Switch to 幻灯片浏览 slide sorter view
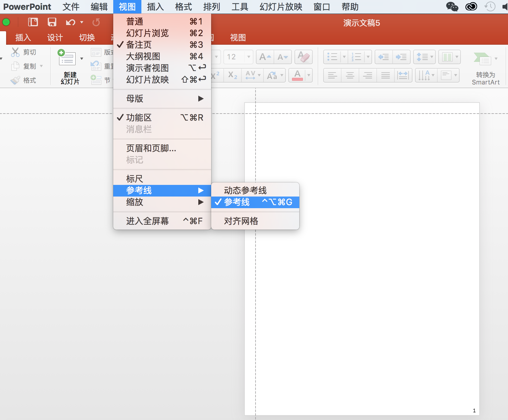Screen dimensions: 508x420 (162, 33)
